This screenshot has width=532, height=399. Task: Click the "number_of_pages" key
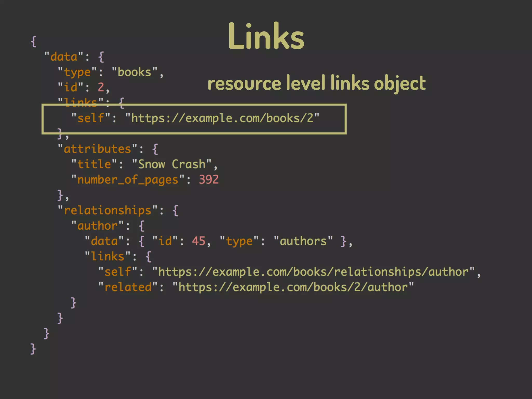point(128,179)
